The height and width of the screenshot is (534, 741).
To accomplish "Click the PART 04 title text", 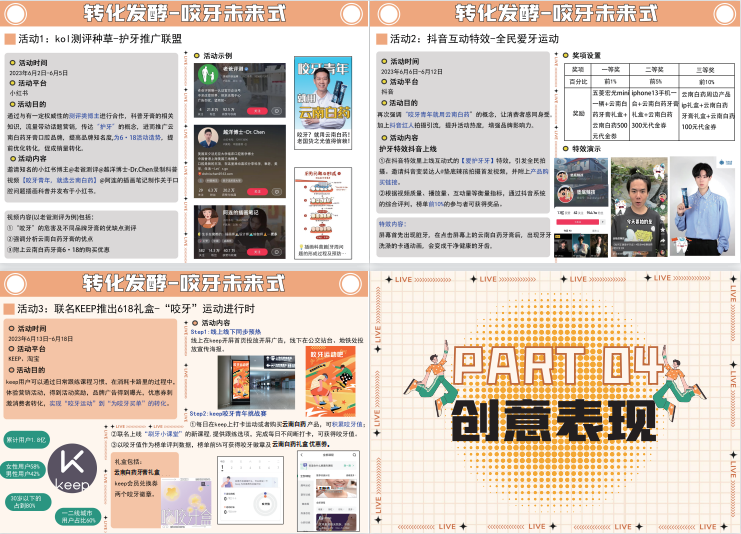I will click(x=558, y=365).
